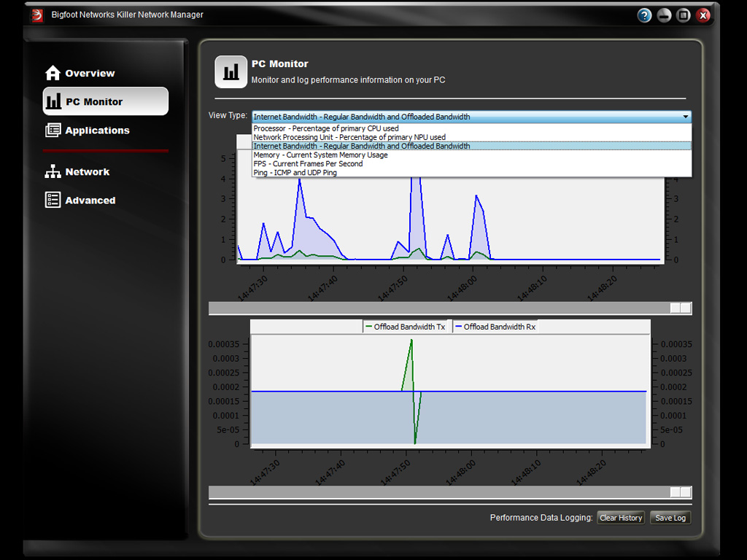Click the upper chart horizontal scrollbar
The height and width of the screenshot is (560, 747).
450,308
